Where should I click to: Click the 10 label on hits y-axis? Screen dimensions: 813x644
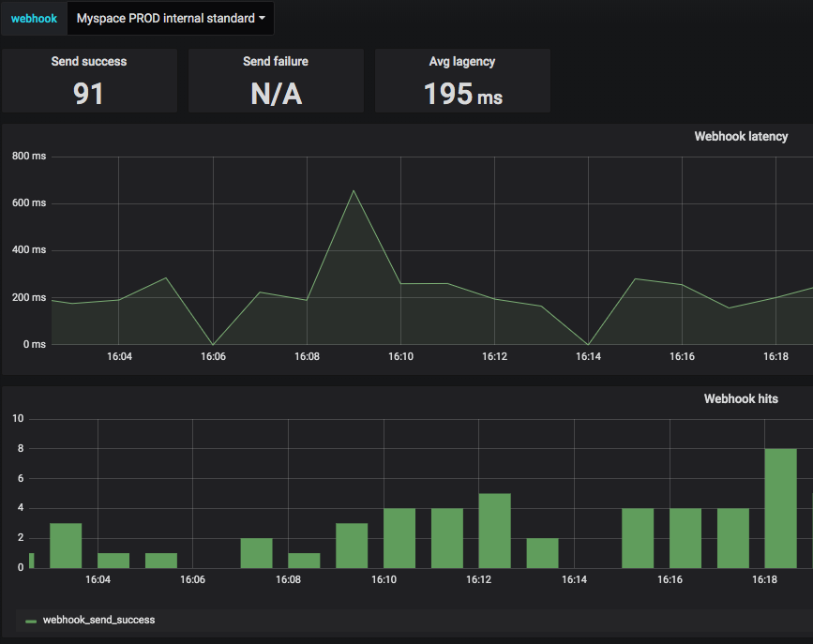[18, 418]
